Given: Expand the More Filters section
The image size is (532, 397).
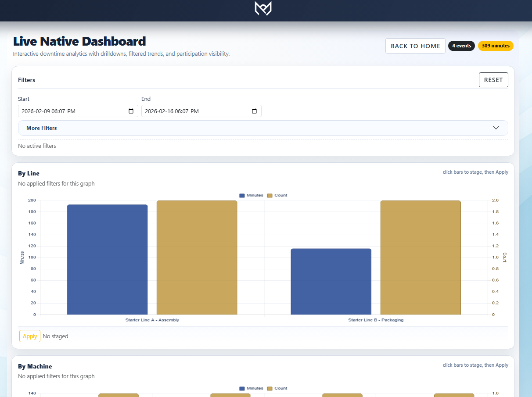Looking at the screenshot, I should click(42, 128).
